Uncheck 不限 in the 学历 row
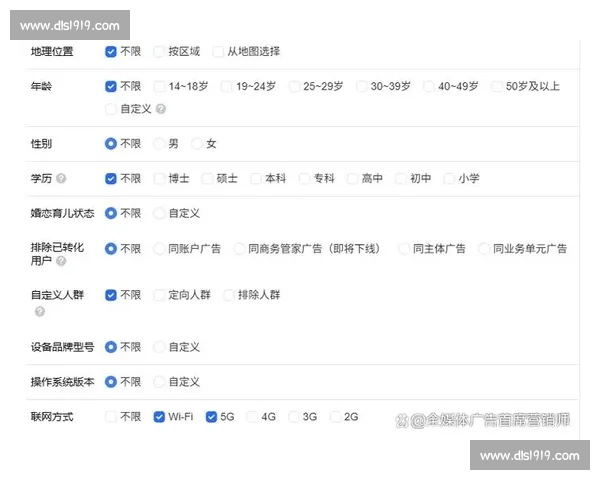600x480 pixels. [111, 179]
